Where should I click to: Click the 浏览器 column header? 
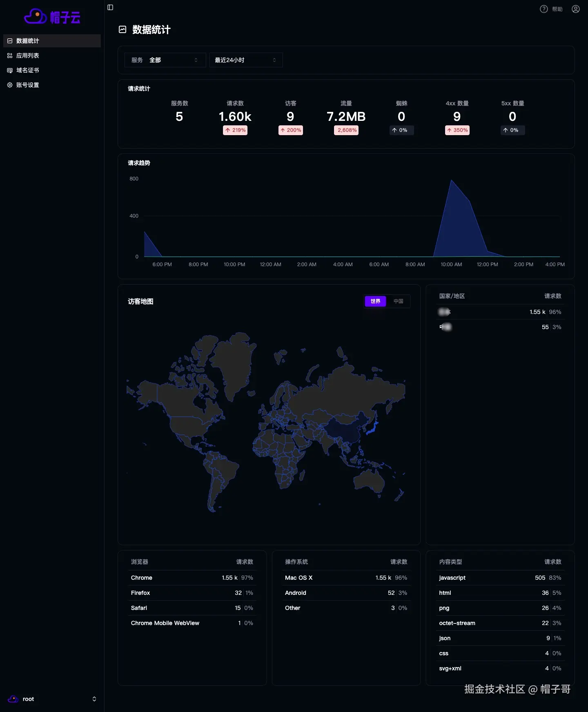pos(140,562)
